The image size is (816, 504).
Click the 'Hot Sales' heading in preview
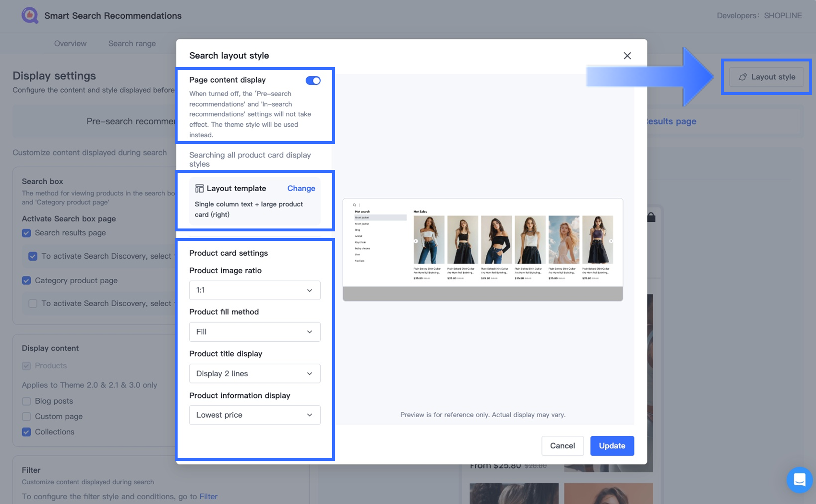[420, 211]
